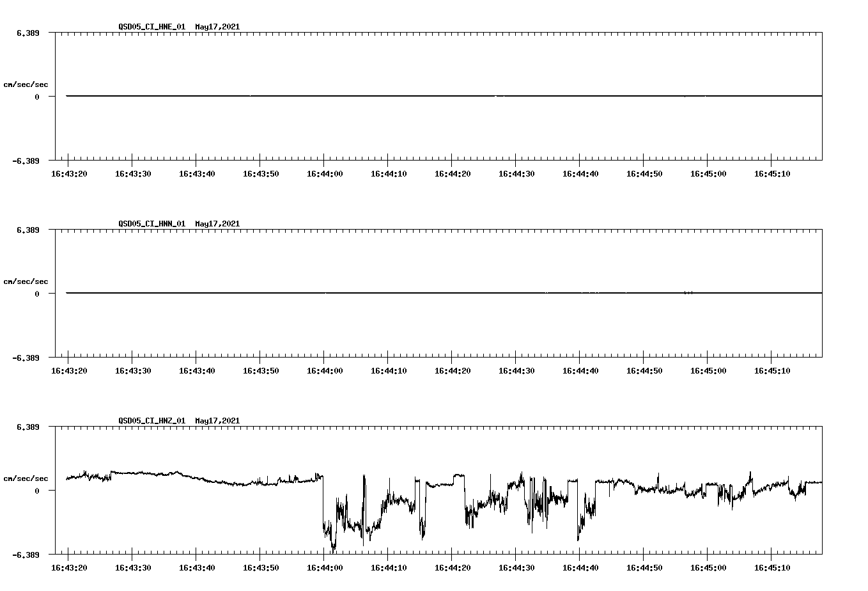
Task: Select the HNE waveform trace
Action: click(x=384, y=95)
